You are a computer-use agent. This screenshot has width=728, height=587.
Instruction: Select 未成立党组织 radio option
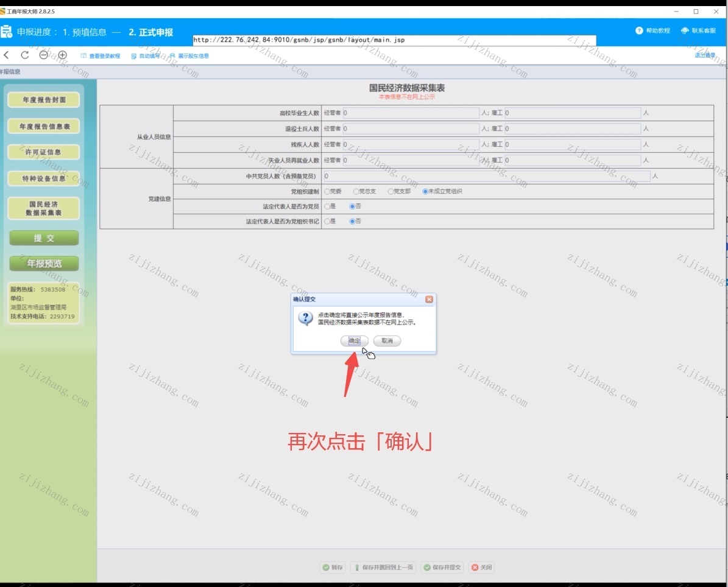(x=425, y=192)
